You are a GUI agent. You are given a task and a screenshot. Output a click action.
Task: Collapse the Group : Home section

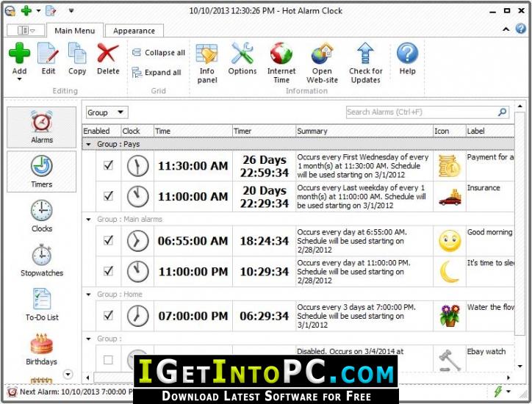point(89,295)
